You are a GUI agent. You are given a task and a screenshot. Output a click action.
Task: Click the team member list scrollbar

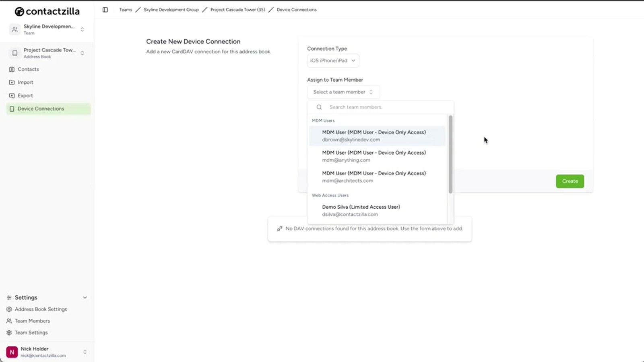[450, 154]
